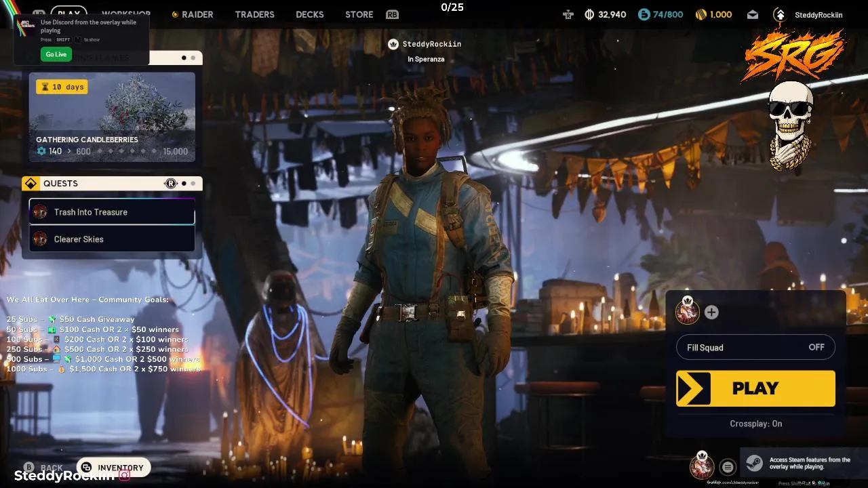Toggle Fill Squad on
The height and width of the screenshot is (488, 868).
click(755, 348)
